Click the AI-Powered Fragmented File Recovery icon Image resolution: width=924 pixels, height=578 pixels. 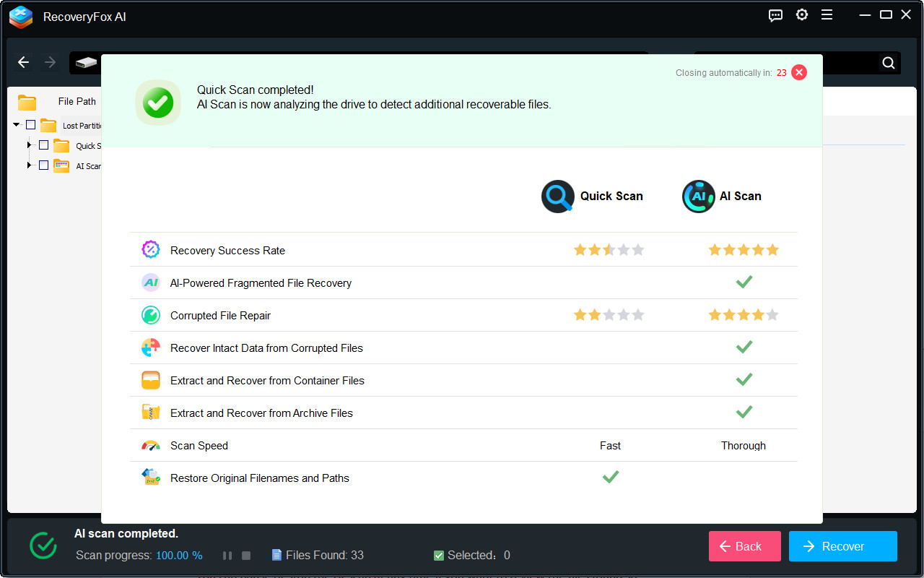click(151, 282)
